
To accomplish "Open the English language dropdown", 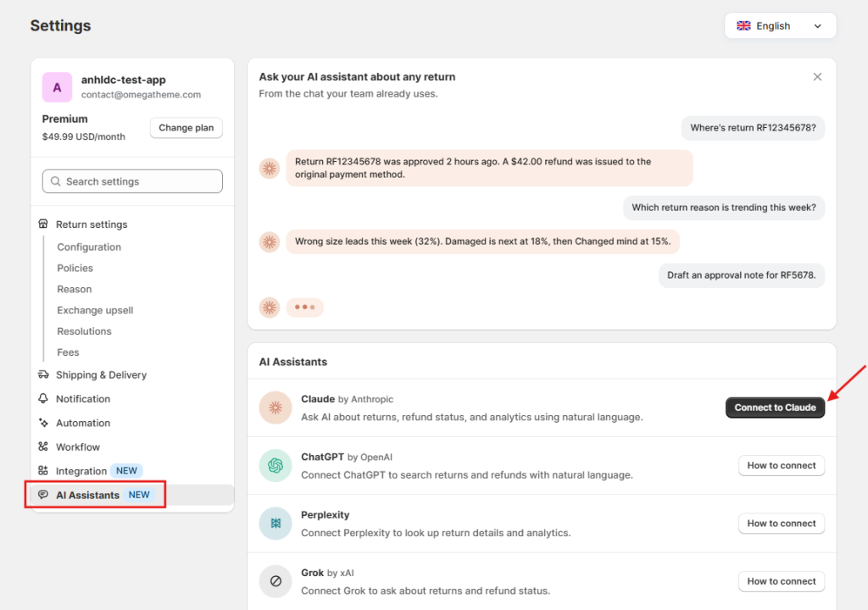I will pyautogui.click(x=780, y=26).
